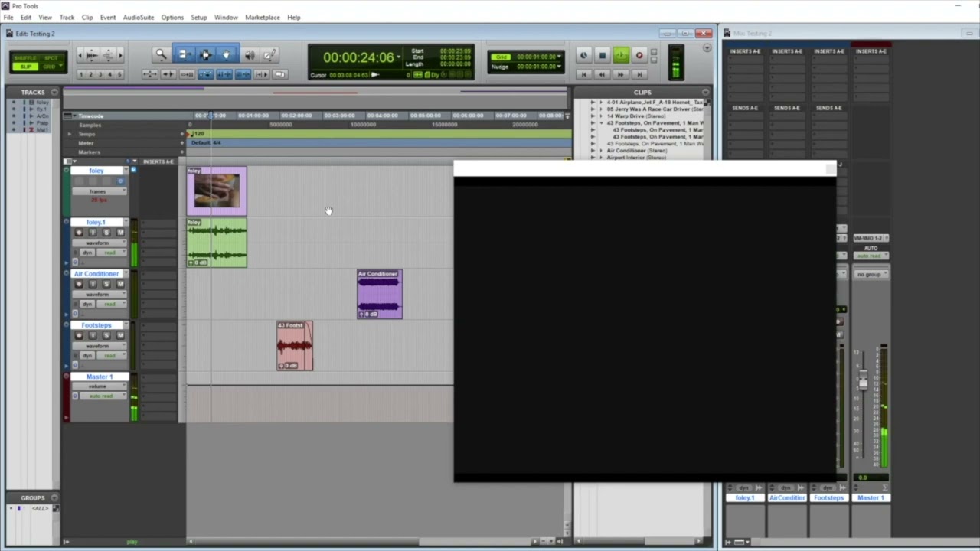Click Return to Zero transport button
This screenshot has width=980, height=551.
583,74
